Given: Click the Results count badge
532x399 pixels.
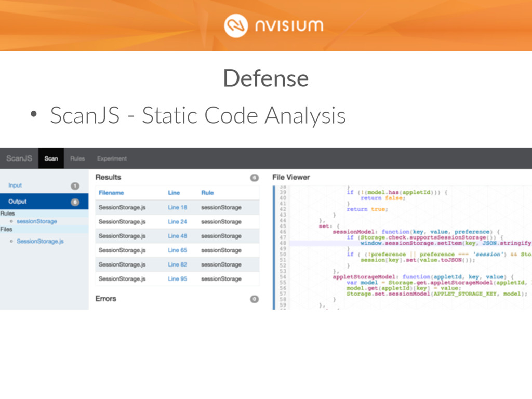Looking at the screenshot, I should point(255,178).
